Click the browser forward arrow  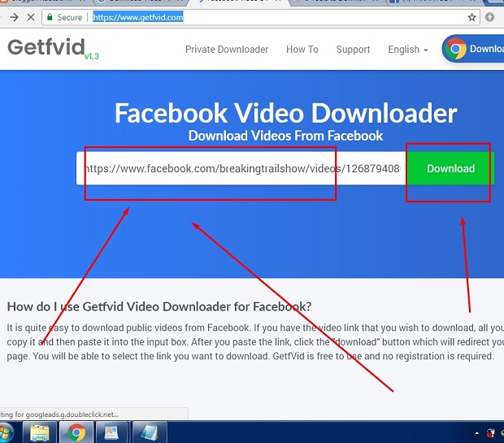[14, 17]
